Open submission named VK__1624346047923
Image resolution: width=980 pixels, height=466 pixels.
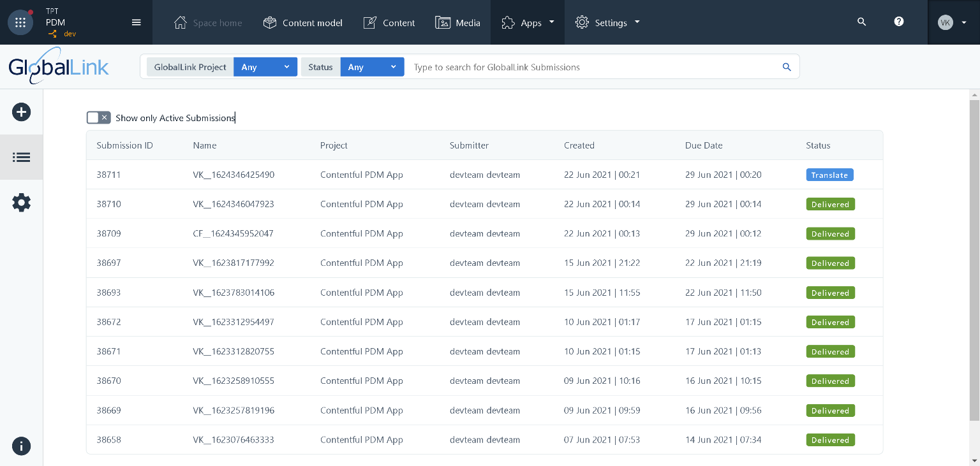pos(234,204)
